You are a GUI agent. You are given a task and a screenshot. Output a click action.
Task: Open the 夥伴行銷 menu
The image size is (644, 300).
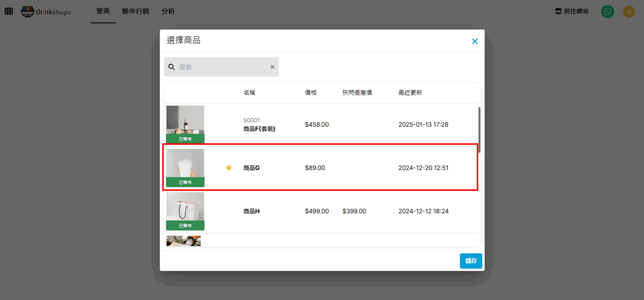coord(135,11)
